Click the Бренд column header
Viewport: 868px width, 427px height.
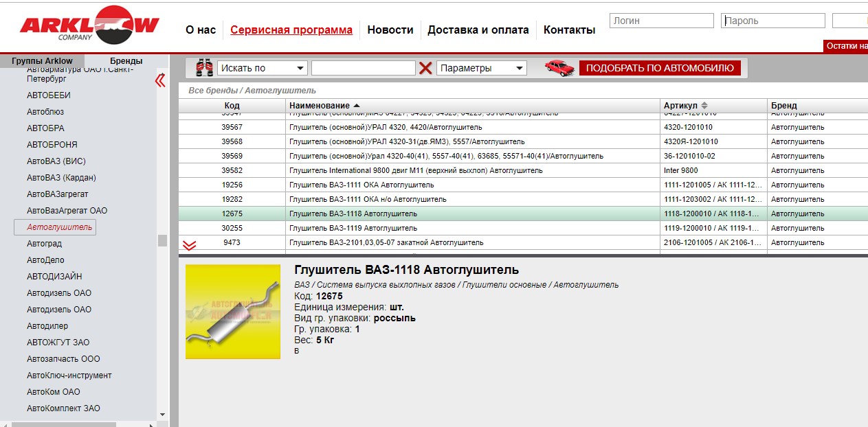818,106
